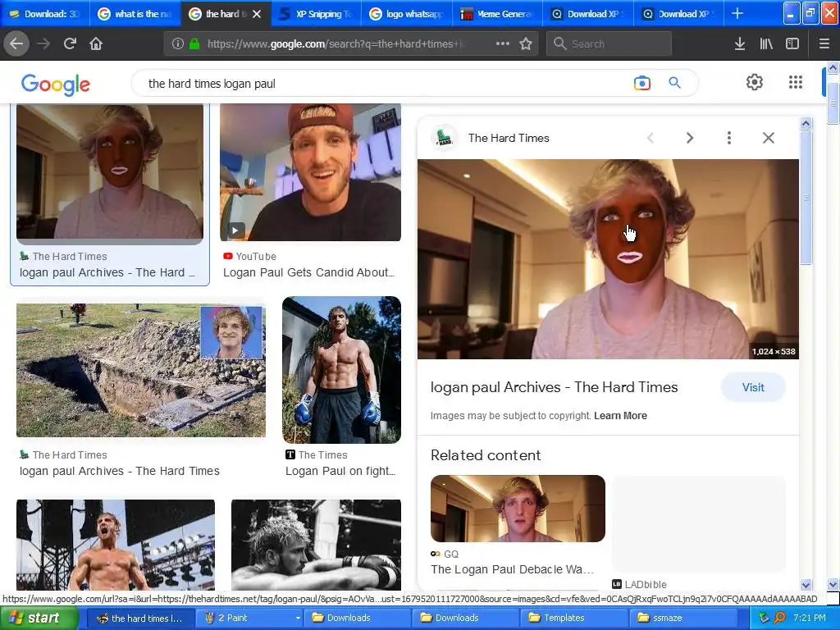Image resolution: width=840 pixels, height=630 pixels.
Task: Click preview panel scrollbar up arrow
Action: click(806, 124)
